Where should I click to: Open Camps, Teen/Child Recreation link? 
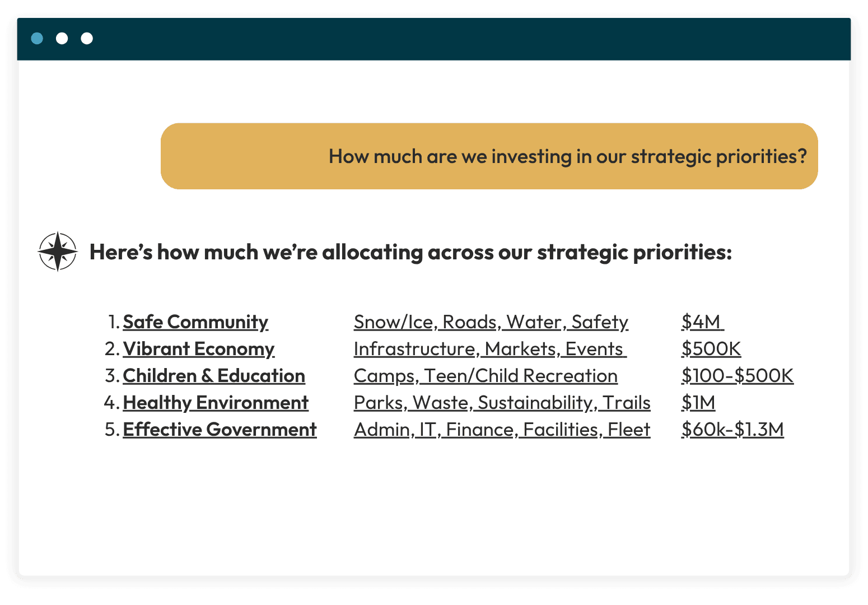pyautogui.click(x=486, y=376)
